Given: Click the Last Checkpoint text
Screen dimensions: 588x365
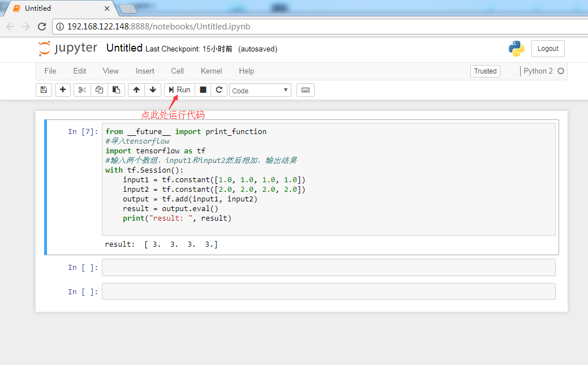Looking at the screenshot, I should point(188,49).
